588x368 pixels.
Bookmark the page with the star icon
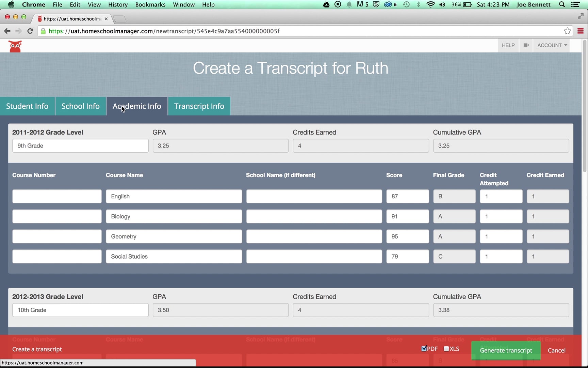click(567, 31)
